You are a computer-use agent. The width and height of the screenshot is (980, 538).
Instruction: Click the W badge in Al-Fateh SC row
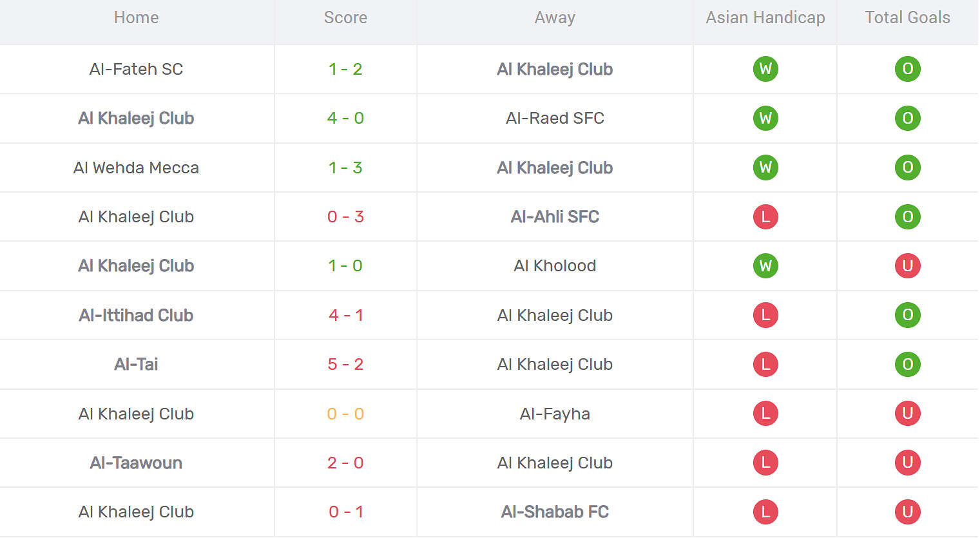click(x=765, y=69)
